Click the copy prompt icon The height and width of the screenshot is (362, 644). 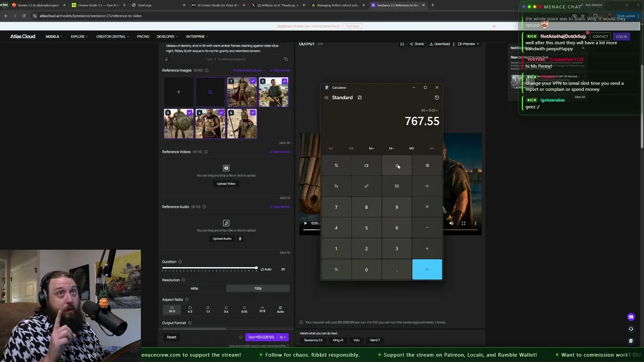tap(286, 59)
